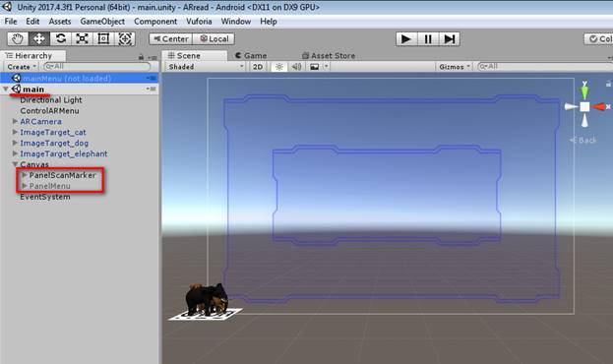This screenshot has height=364, width=613.
Task: Switch to the Game tab
Action: [251, 56]
